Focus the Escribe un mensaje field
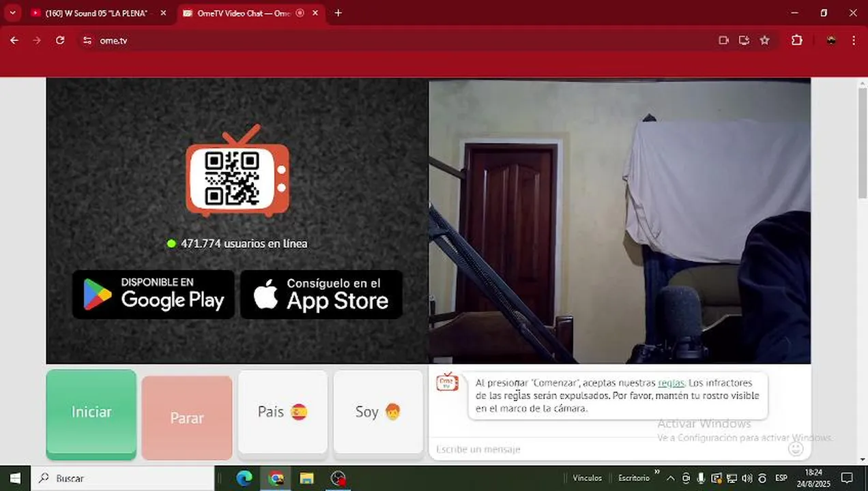The width and height of the screenshot is (868, 491). pyautogui.click(x=607, y=449)
